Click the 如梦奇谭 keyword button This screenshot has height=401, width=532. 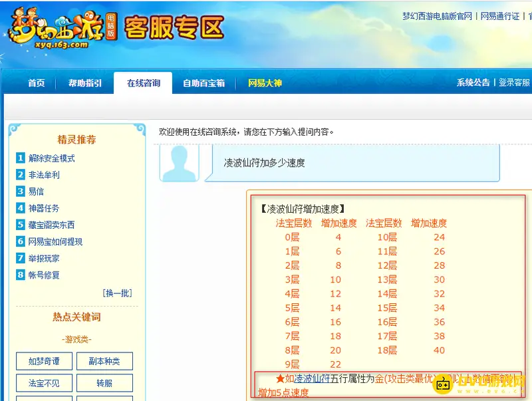pyautogui.click(x=44, y=361)
